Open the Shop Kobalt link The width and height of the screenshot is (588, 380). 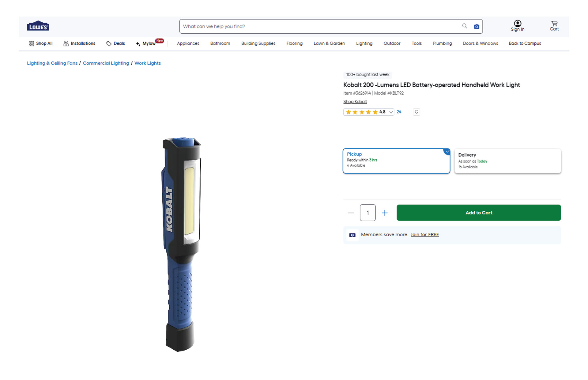(x=355, y=102)
